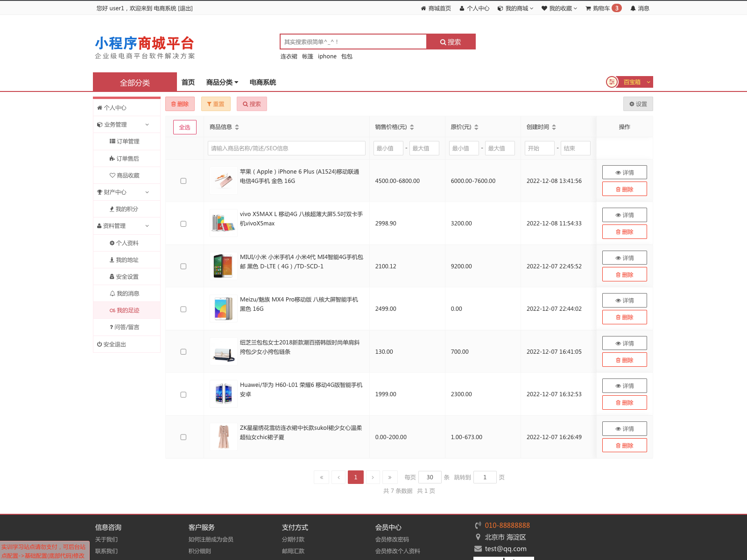Open 安全设置 lock sidebar item

coord(127,277)
